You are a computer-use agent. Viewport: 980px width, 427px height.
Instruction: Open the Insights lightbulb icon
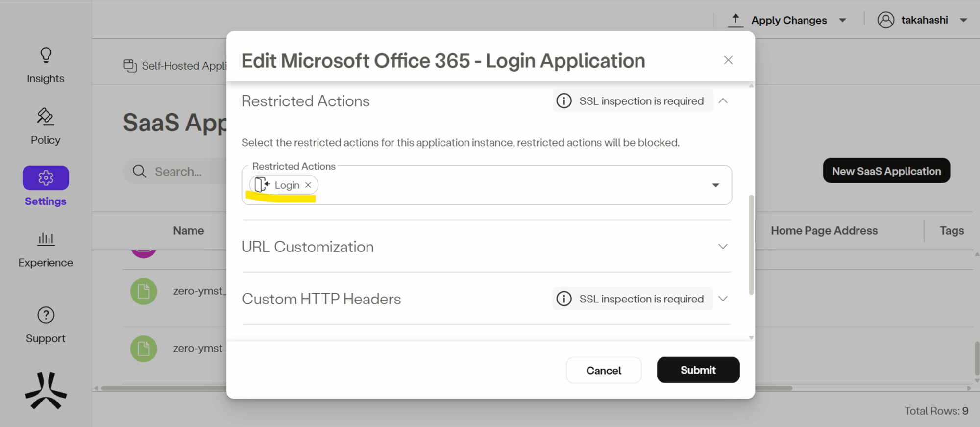pos(46,55)
